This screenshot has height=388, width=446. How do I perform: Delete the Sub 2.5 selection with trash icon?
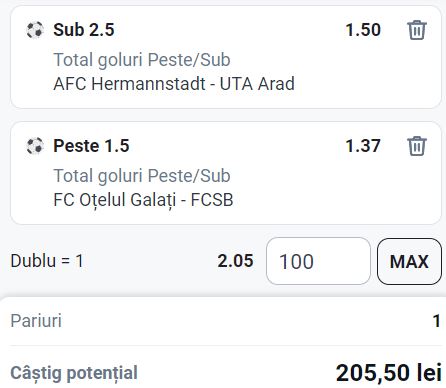417,30
